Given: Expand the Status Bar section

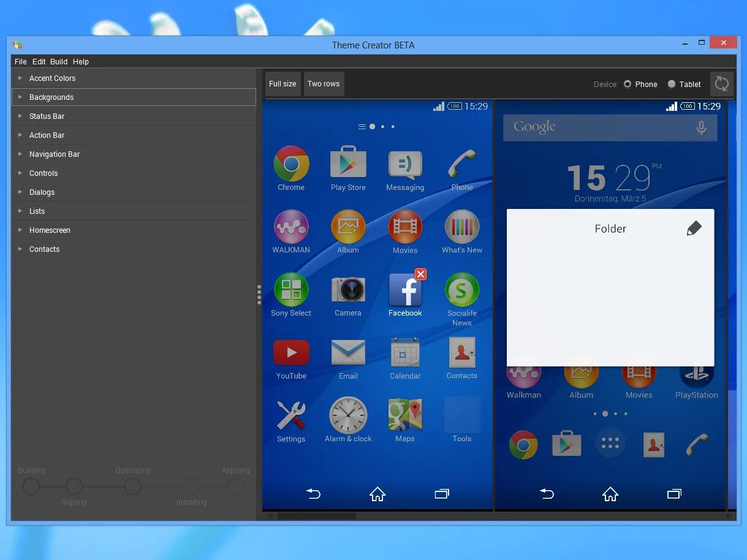Looking at the screenshot, I should coord(47,116).
